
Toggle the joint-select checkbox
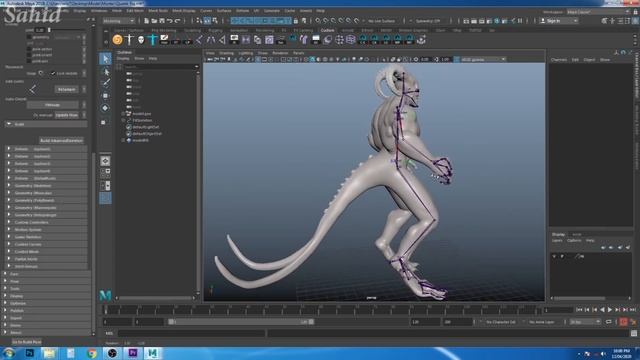pos(29,49)
